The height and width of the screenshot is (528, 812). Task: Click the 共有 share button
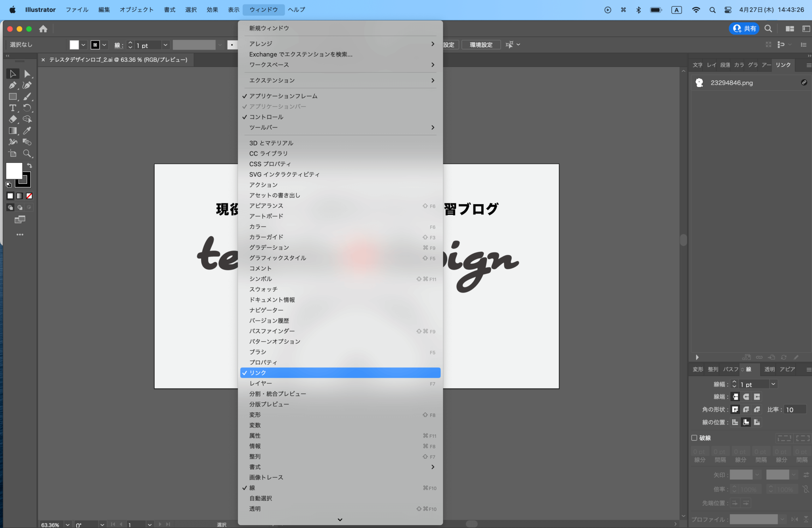pos(744,29)
